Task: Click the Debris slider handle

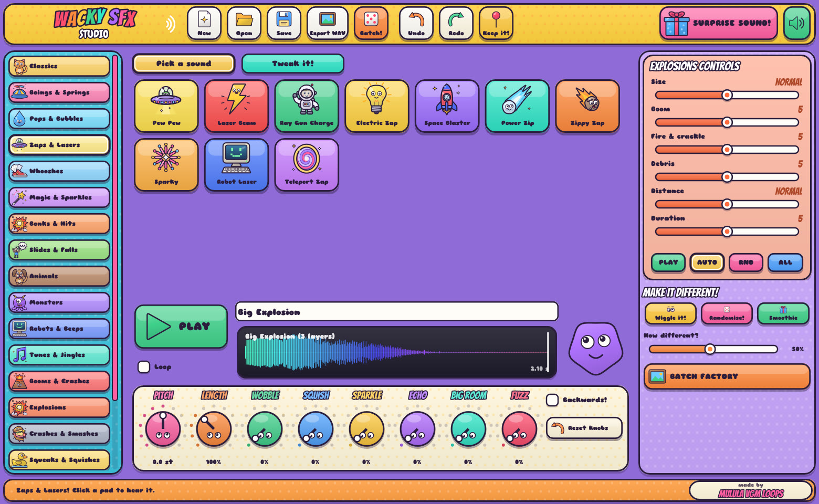Action: click(727, 177)
